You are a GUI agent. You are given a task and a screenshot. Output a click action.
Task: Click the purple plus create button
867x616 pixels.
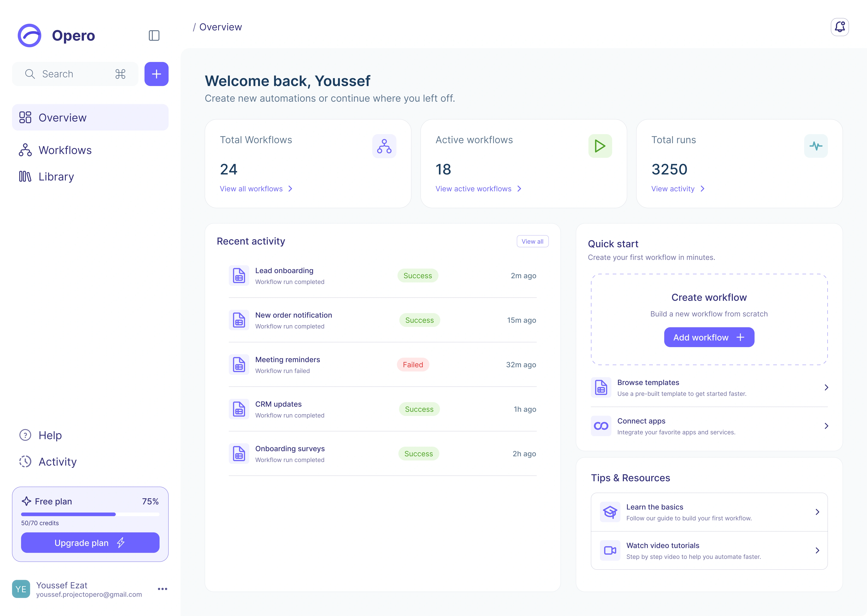click(x=156, y=74)
